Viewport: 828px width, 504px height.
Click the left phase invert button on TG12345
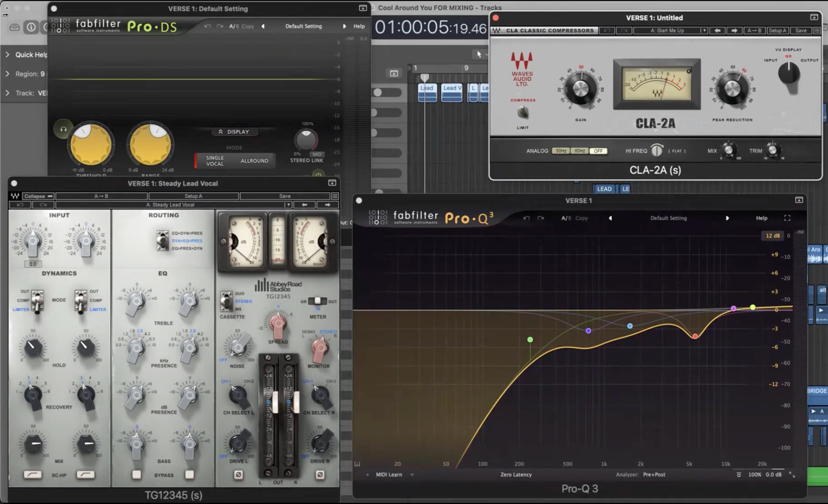[x=238, y=474]
